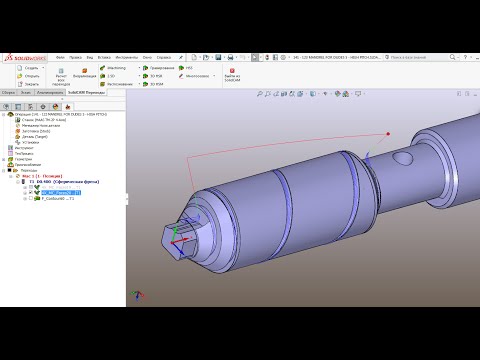Click the Визуализация button
Image resolution: width=480 pixels, height=360 pixels.
(x=85, y=73)
